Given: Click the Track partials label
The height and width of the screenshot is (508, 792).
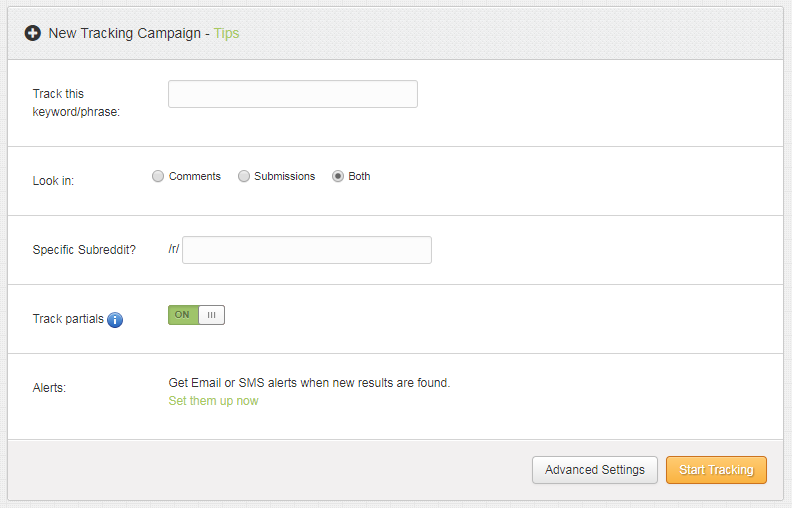Looking at the screenshot, I should click(x=68, y=319).
